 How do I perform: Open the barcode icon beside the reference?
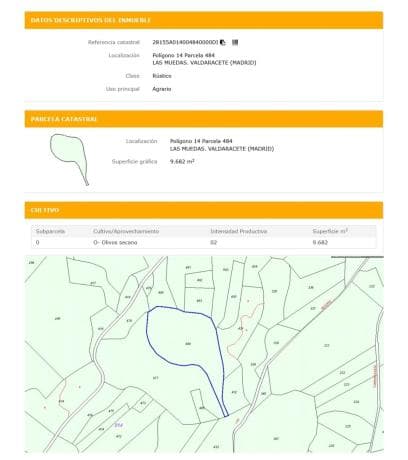[x=235, y=42]
